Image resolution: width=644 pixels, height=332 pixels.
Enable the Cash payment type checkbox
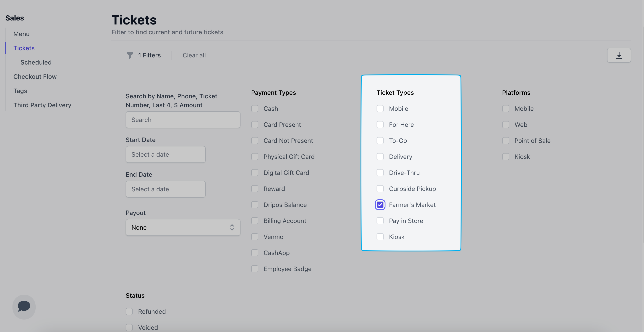[x=255, y=109]
